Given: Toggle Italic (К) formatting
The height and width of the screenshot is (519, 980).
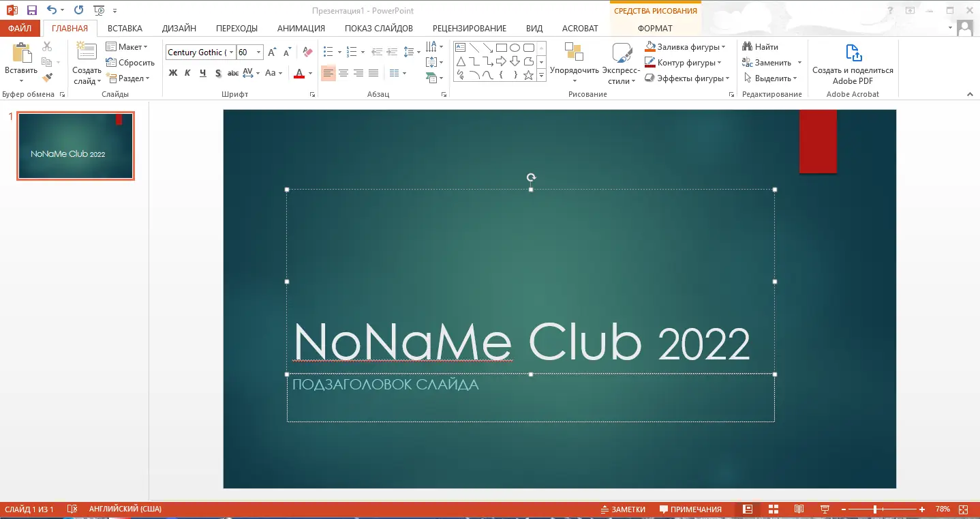Looking at the screenshot, I should (x=187, y=73).
